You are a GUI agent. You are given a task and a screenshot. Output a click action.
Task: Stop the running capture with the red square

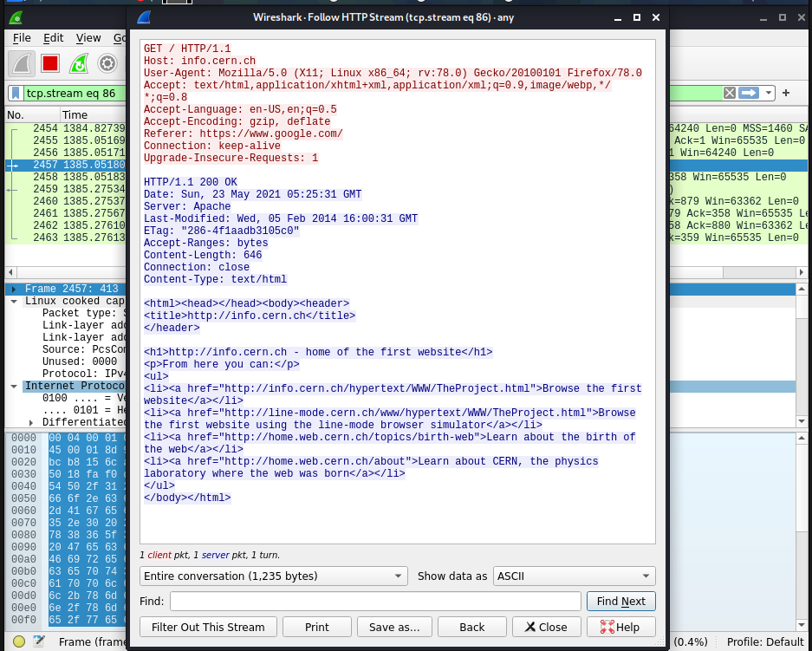tap(50, 63)
